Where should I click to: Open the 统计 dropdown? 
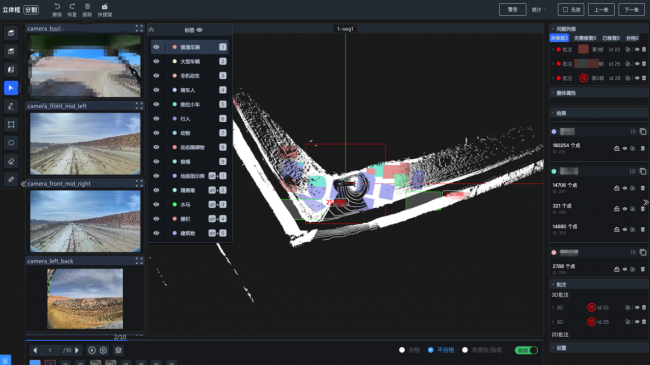pos(539,10)
